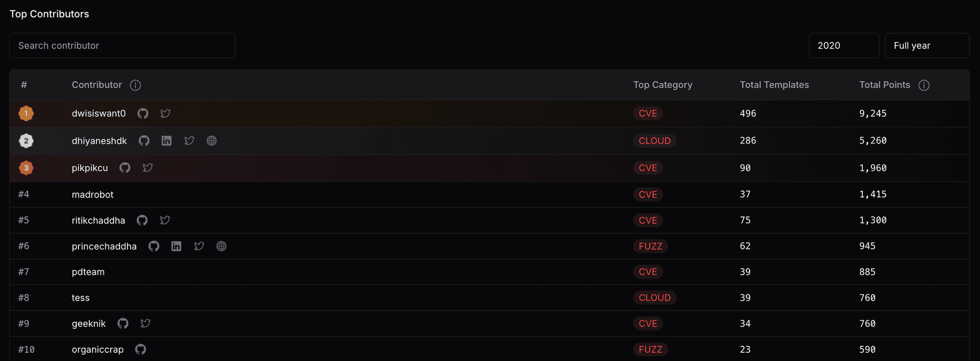
Task: Expand the Full year period dropdown
Action: pos(927,46)
